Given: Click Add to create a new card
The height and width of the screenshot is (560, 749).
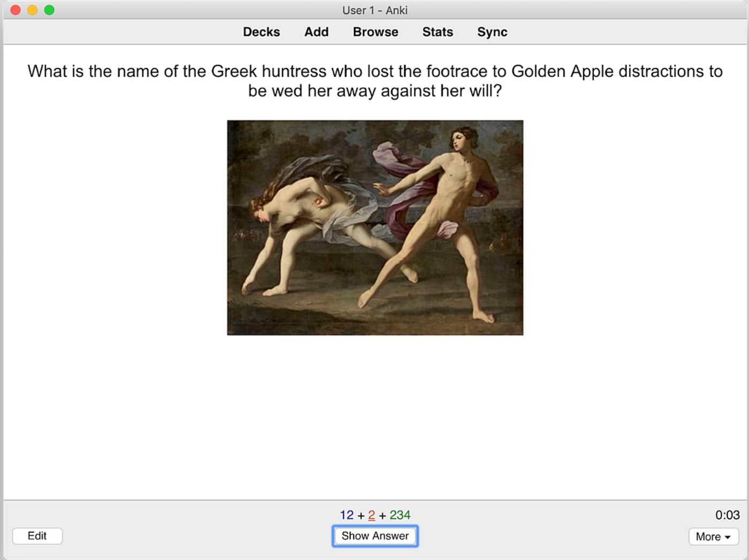Looking at the screenshot, I should point(316,32).
